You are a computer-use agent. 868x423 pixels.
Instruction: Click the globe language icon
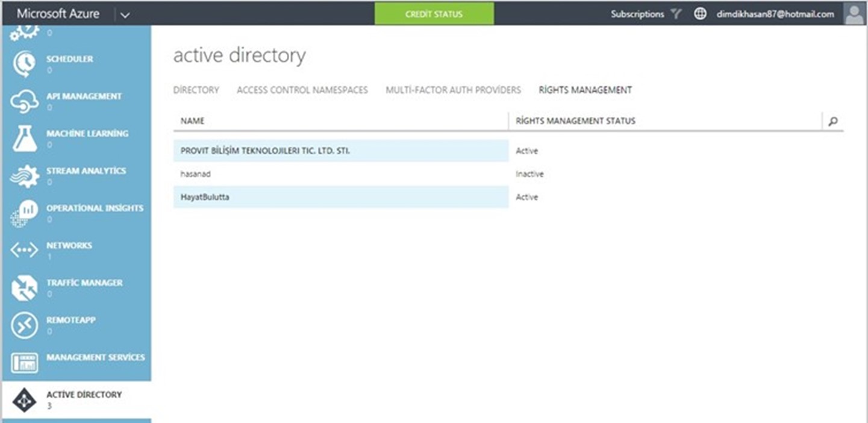[700, 14]
